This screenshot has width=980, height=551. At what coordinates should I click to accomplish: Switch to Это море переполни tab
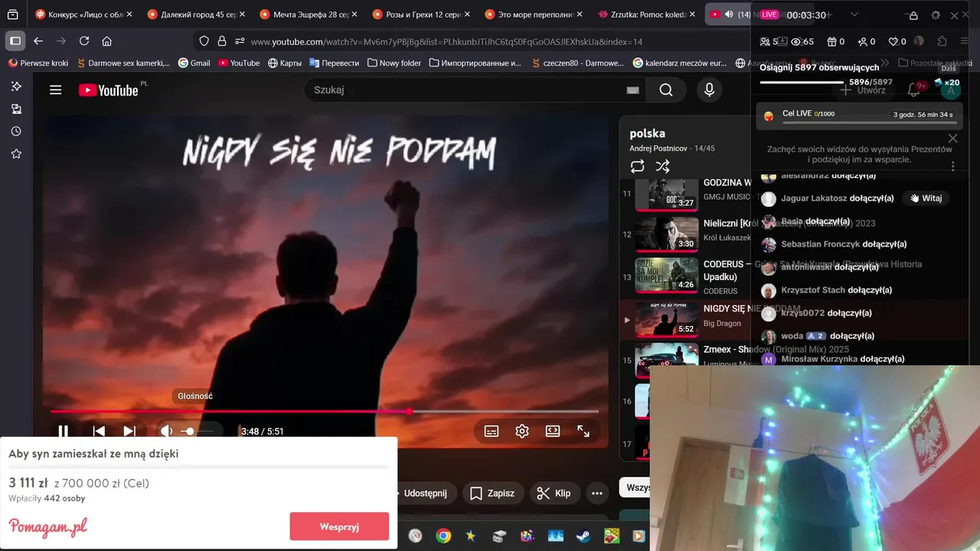click(x=532, y=15)
